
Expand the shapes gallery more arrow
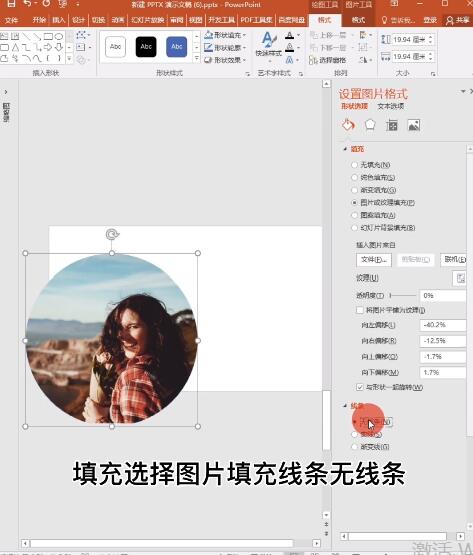click(69, 58)
